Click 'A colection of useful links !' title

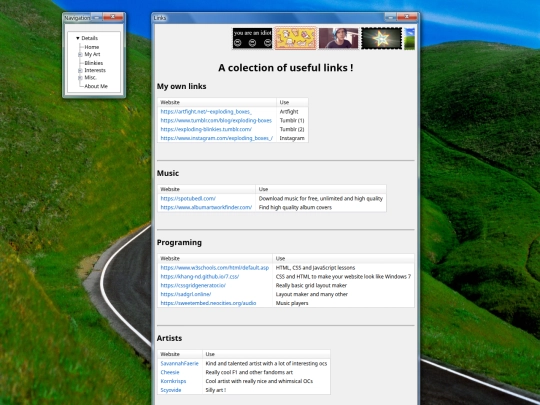[x=286, y=68]
